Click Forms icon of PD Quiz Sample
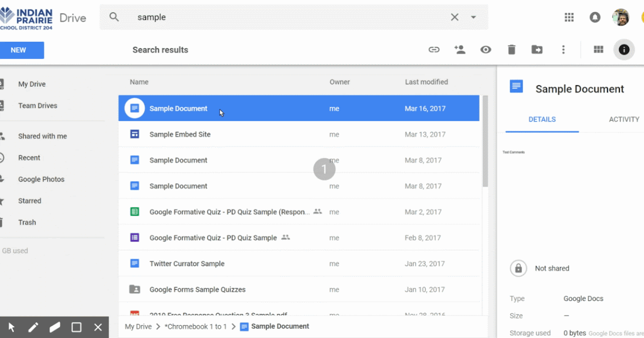The height and width of the screenshot is (338, 644). 135,238
